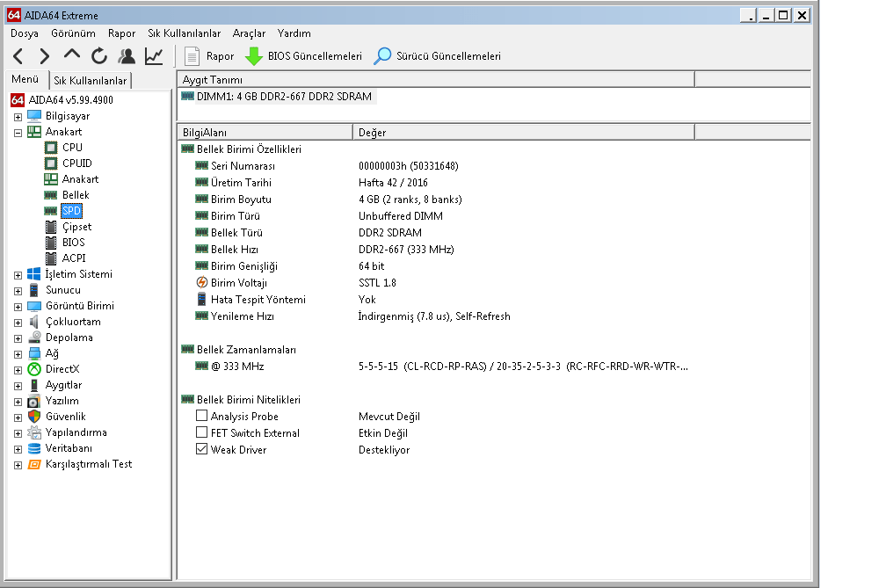The height and width of the screenshot is (588, 886).
Task: Open the Araçlar menu
Action: [249, 33]
